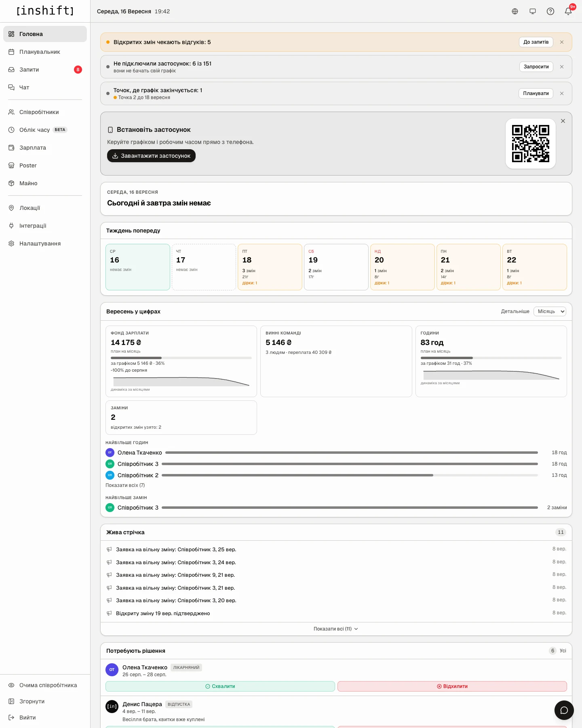Open the help question mark icon
This screenshot has height=728, width=582.
click(x=550, y=11)
